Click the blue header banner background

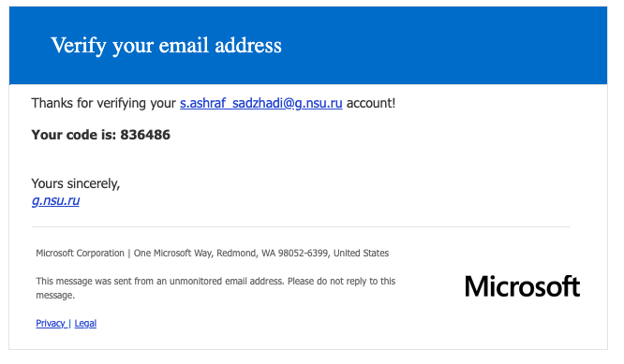click(x=438, y=45)
